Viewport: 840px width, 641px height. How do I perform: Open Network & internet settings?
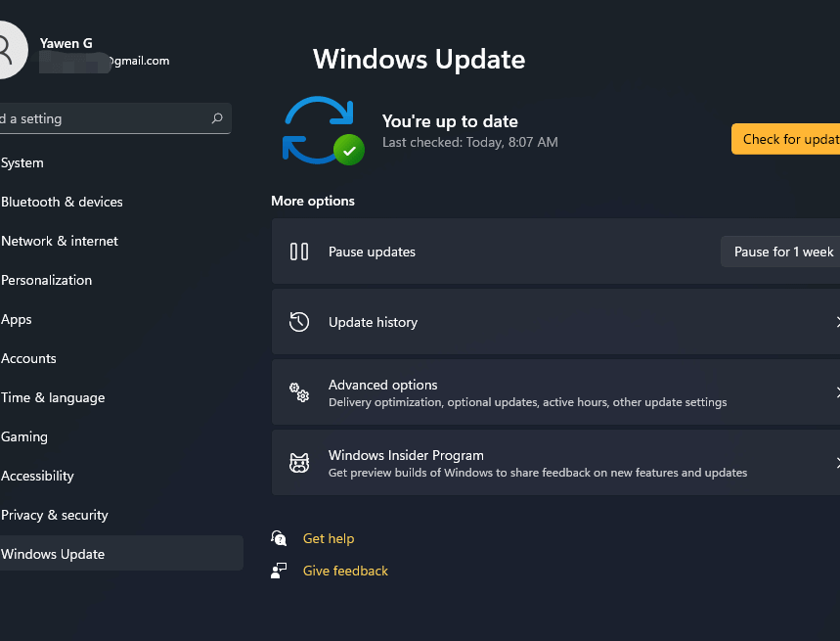[60, 241]
